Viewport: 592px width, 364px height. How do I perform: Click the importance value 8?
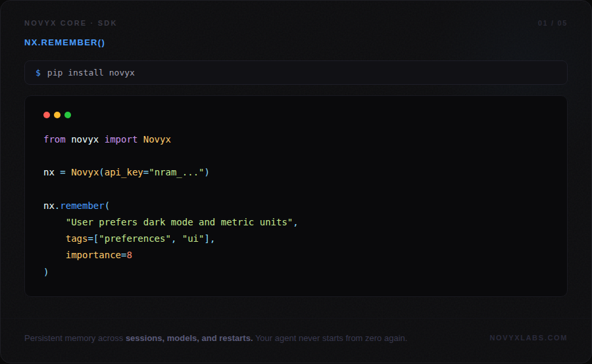[130, 255]
